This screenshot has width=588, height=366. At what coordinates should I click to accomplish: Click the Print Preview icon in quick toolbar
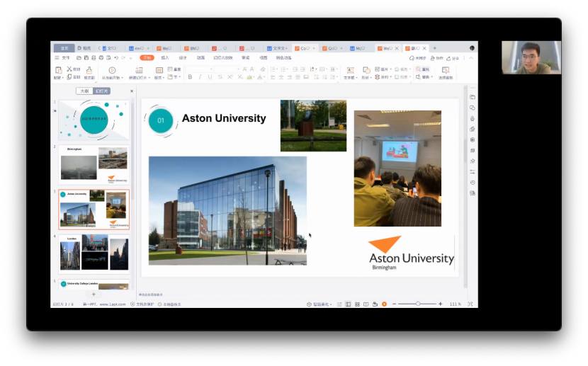[x=109, y=58]
